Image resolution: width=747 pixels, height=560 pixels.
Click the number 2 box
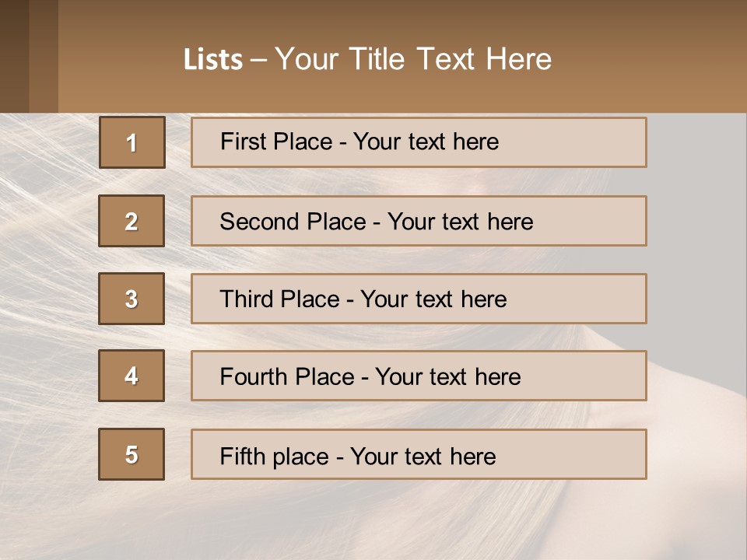pyautogui.click(x=132, y=221)
